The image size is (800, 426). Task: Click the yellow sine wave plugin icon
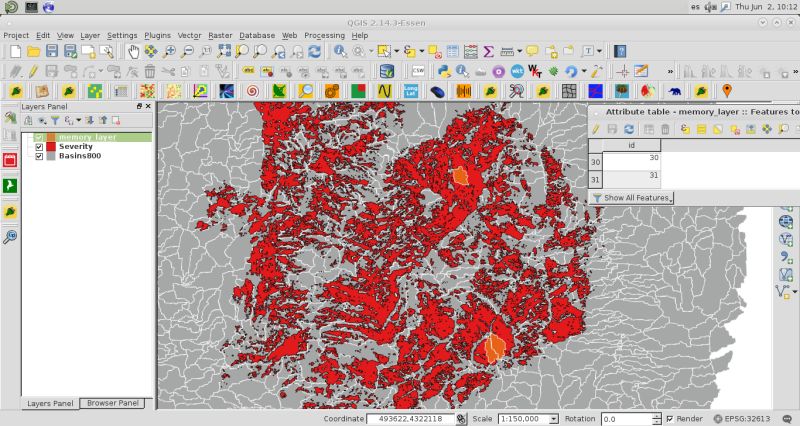[x=384, y=91]
